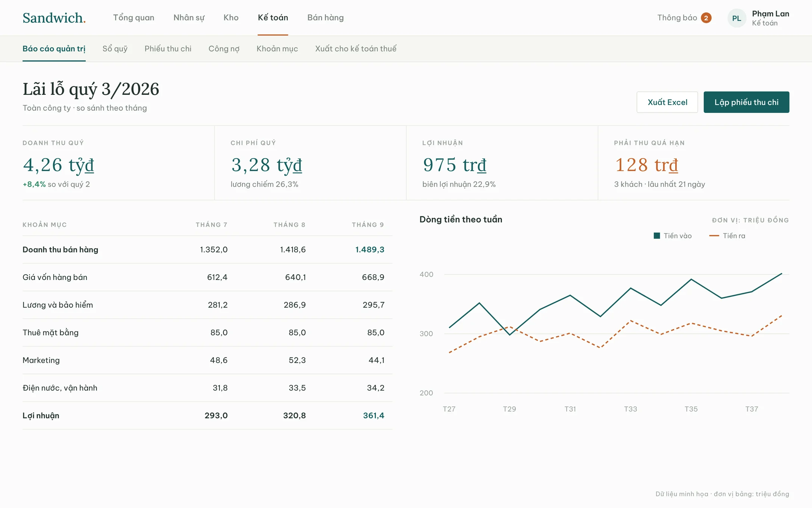
Task: Select the Khoản mục tab
Action: coord(277,49)
